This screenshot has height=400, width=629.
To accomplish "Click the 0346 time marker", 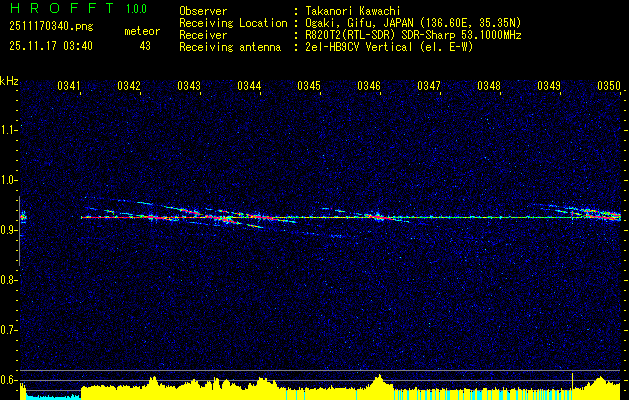I will pos(369,87).
